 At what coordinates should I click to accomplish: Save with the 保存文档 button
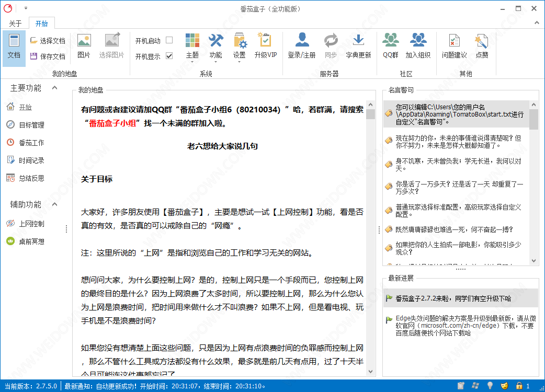pyautogui.click(x=48, y=56)
